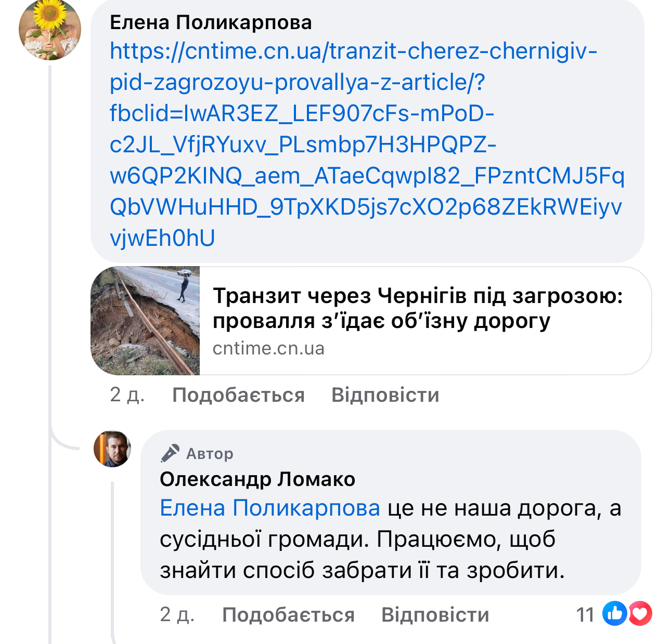Click the 2 д. timestamp under the link preview
The height and width of the screenshot is (644, 671).
(127, 395)
